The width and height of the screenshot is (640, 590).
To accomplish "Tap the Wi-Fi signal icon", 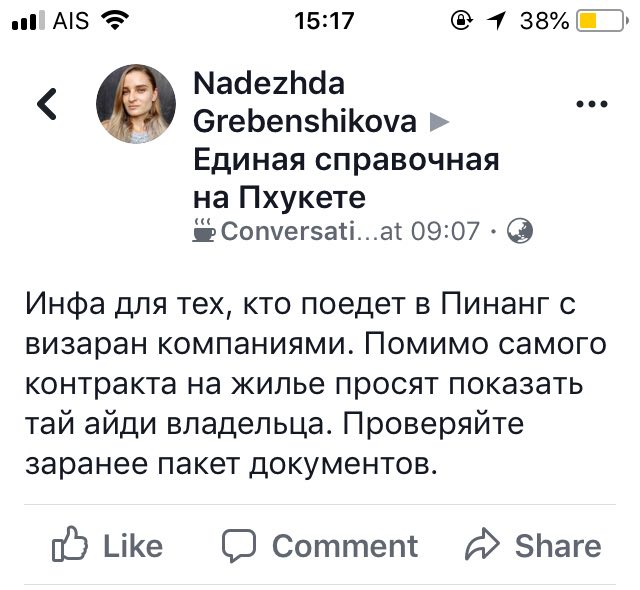I will pos(117,20).
